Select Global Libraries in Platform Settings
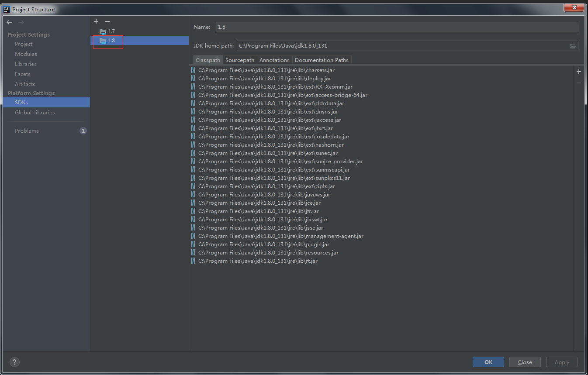 35,112
